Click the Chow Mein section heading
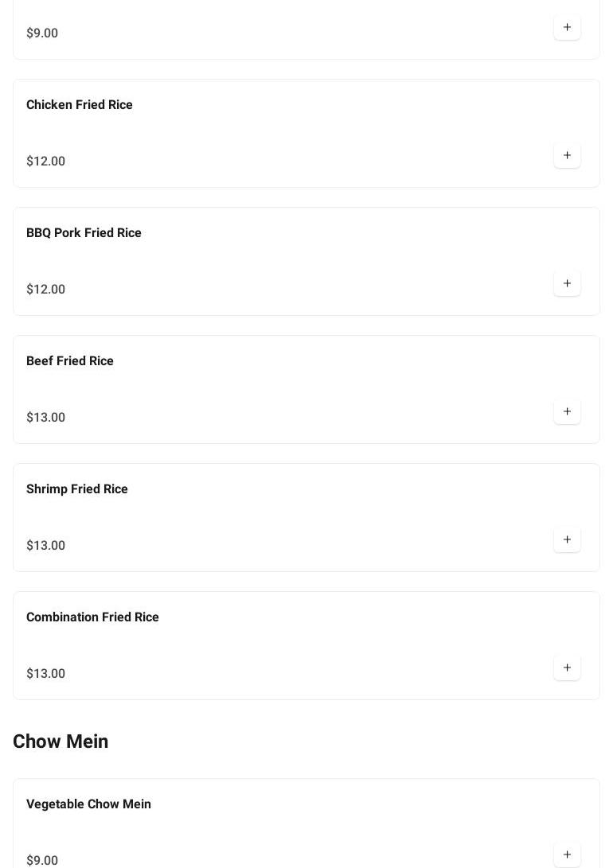The image size is (613, 868). pyautogui.click(x=61, y=741)
